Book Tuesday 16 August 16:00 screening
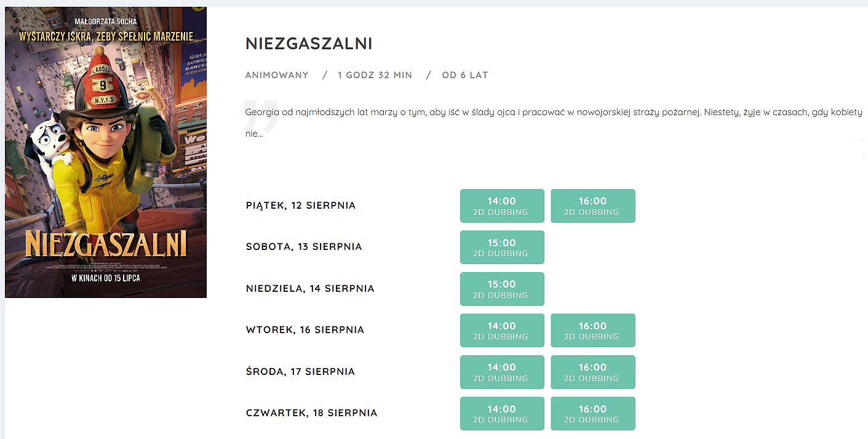 593,330
